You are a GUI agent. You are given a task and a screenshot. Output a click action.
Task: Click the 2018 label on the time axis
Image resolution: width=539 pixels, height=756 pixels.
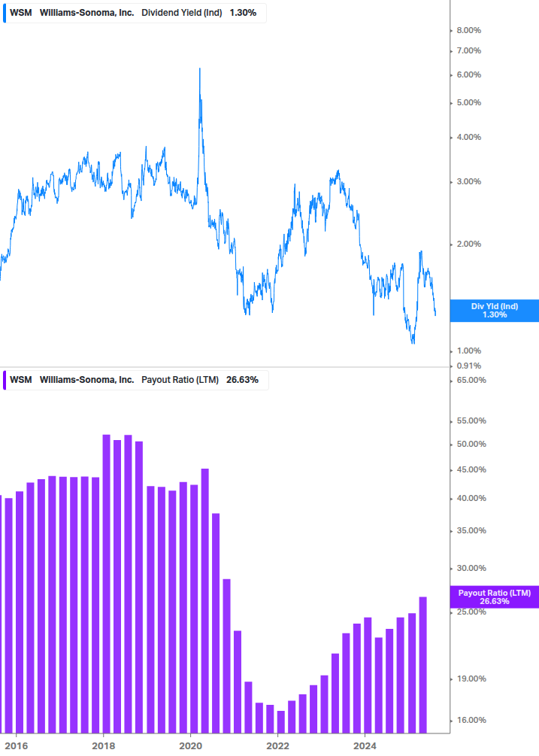[104, 746]
